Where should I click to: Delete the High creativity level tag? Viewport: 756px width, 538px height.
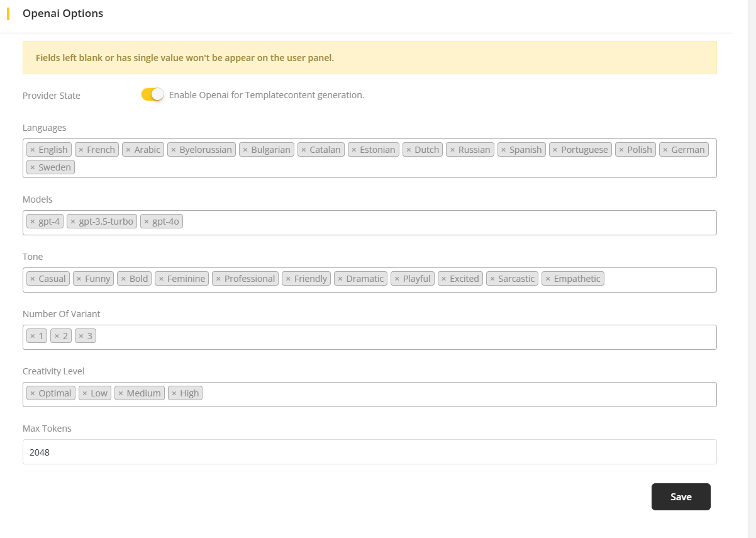click(x=174, y=393)
